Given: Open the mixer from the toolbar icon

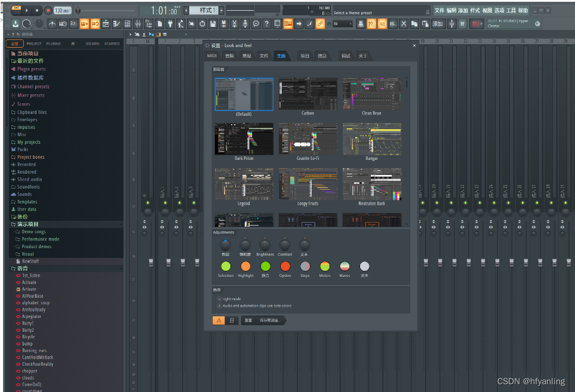Looking at the screenshot, I should tap(137, 24).
